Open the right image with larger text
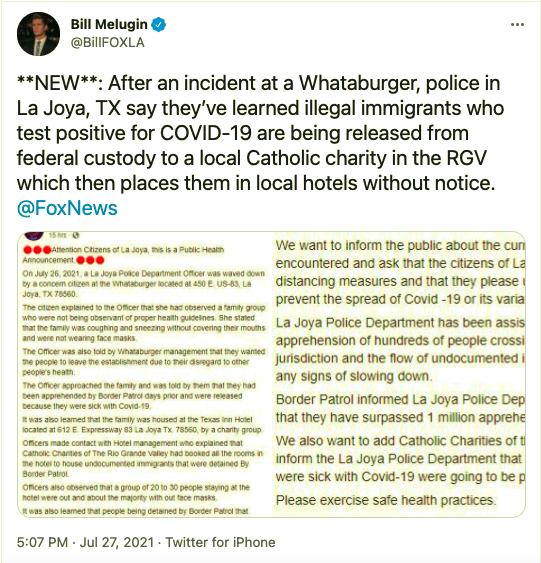Viewport: 541px width, 563px height. [398, 374]
